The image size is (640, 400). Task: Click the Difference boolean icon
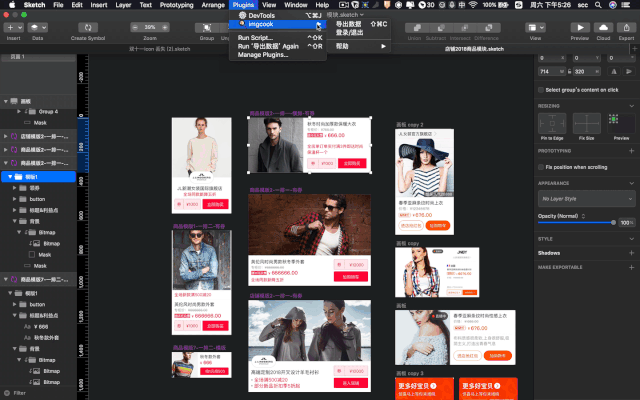point(489,27)
